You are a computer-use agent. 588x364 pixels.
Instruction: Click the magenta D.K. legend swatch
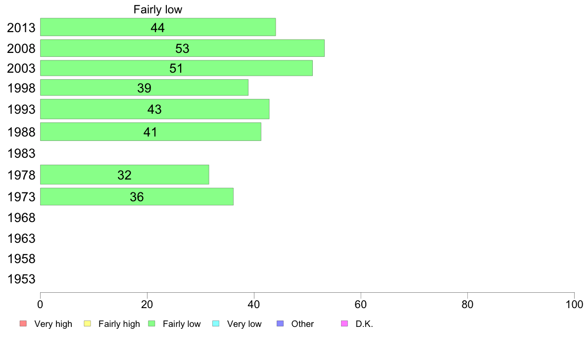click(344, 323)
